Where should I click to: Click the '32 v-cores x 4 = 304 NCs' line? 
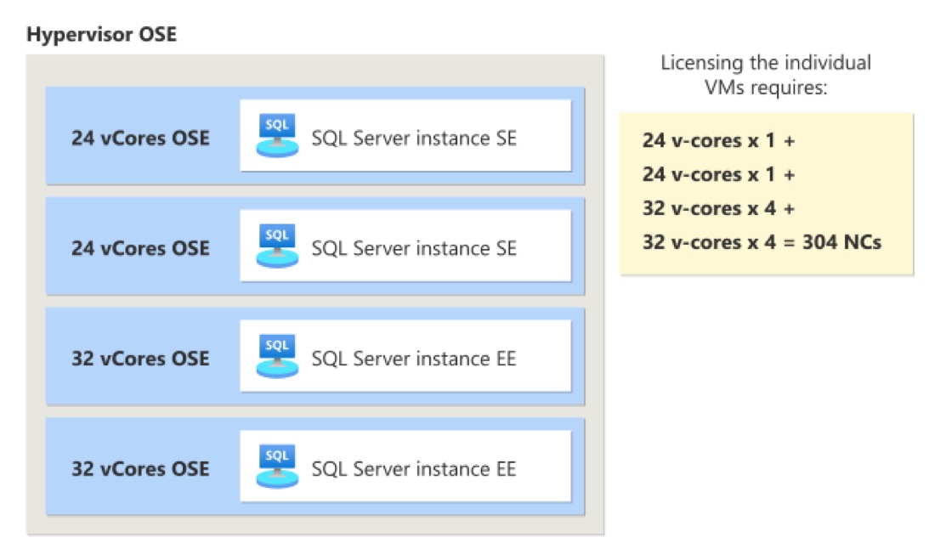click(x=762, y=243)
